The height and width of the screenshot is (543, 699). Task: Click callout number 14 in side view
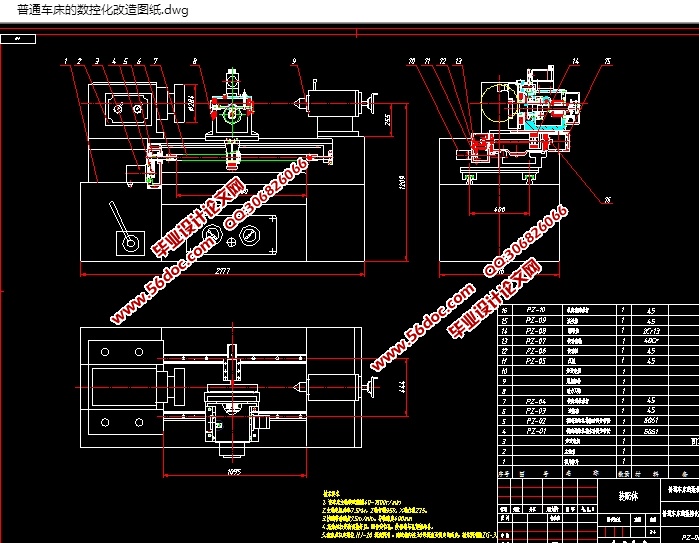click(576, 61)
